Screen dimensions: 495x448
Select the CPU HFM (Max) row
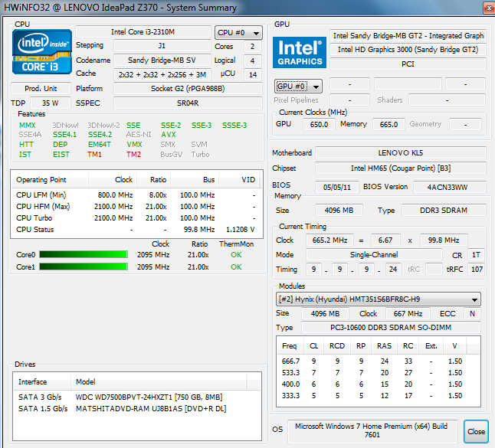click(136, 206)
